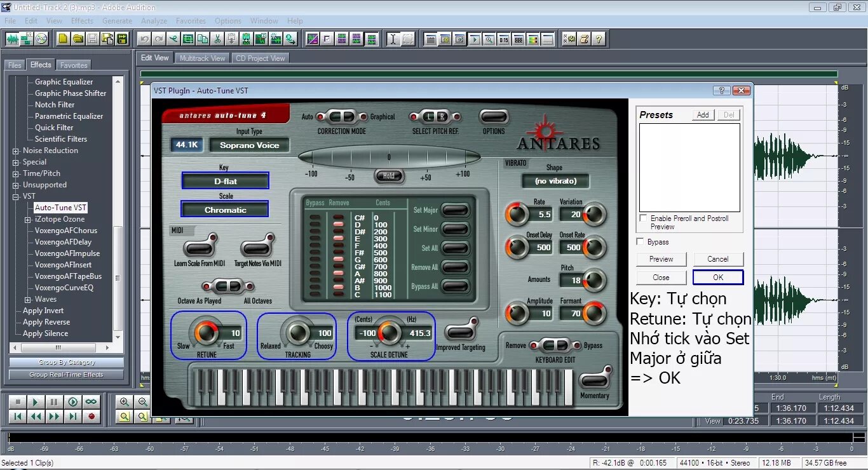Create new file from toolbar icon
Screen dimensions: 868x470
(62, 39)
